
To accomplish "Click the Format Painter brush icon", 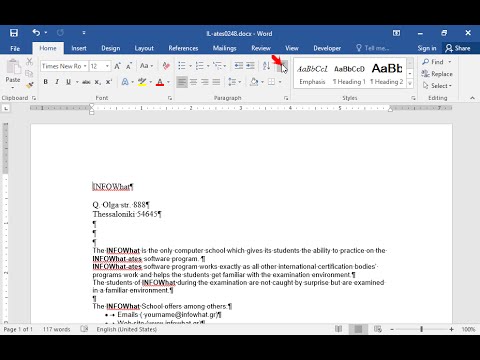I will [30, 85].
